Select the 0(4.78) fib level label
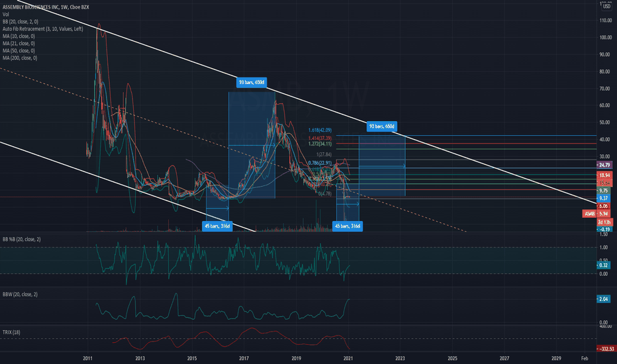This screenshot has width=617, height=364. click(x=325, y=194)
